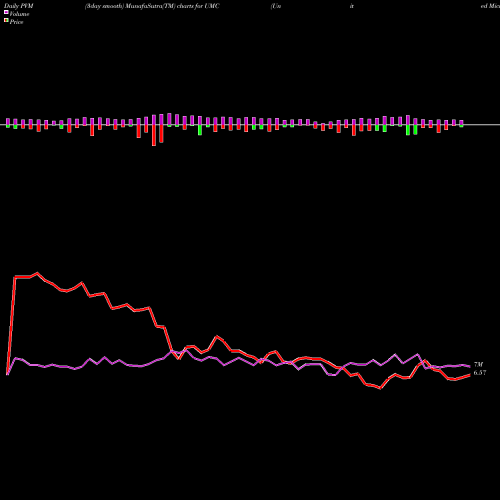The height and width of the screenshot is (500, 500).
Task: Click the Price legend swatch
Action: click(6, 21)
